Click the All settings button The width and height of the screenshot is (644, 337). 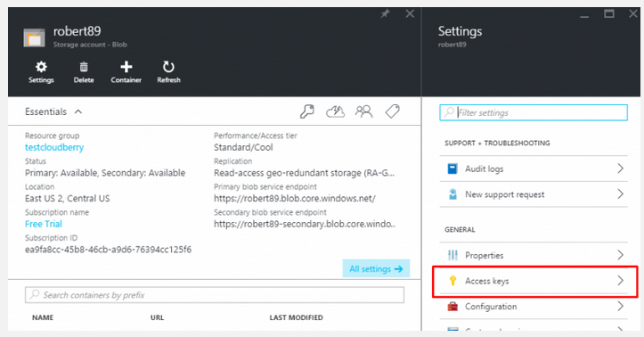pos(376,268)
